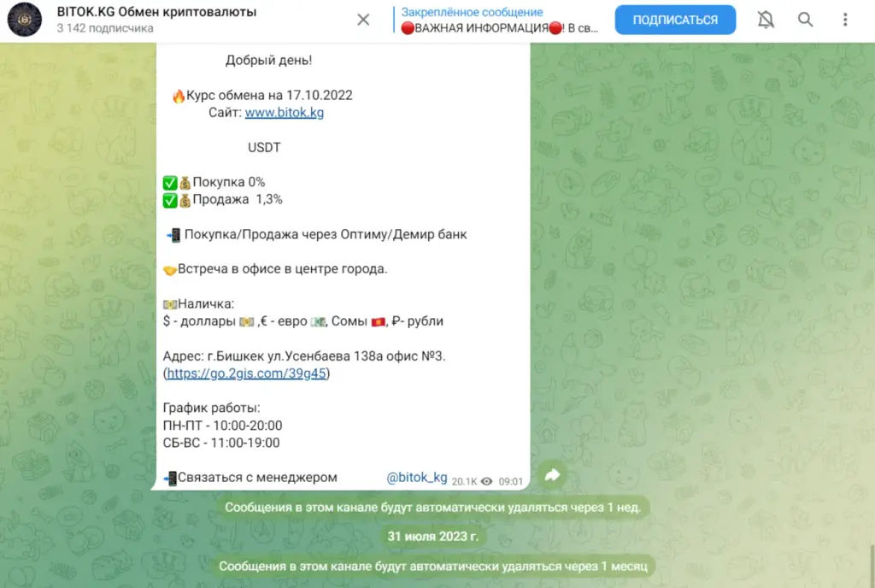Click the Добрый день! greeting
Image resolution: width=875 pixels, height=588 pixels.
pyautogui.click(x=269, y=60)
